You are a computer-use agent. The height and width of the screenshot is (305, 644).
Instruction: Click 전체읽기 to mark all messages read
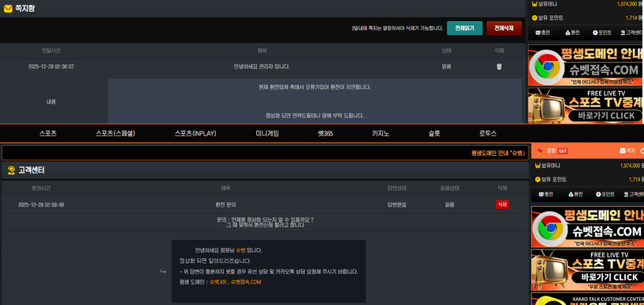[x=464, y=29]
